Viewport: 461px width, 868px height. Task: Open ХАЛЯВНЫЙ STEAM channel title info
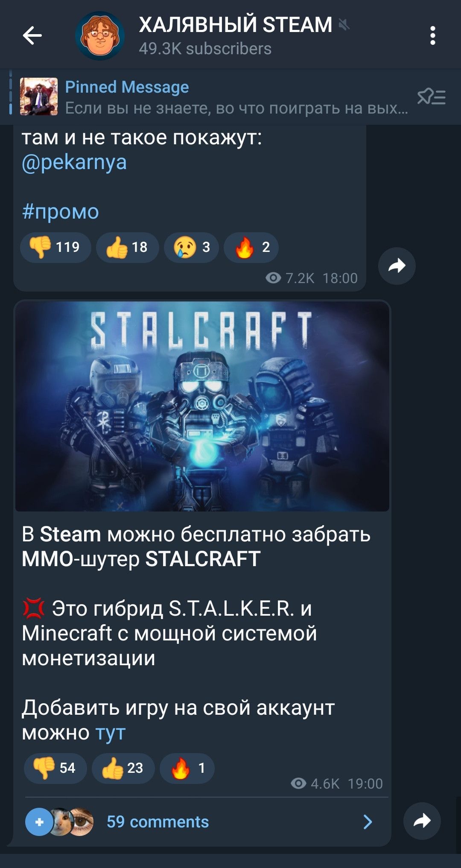pos(236,25)
